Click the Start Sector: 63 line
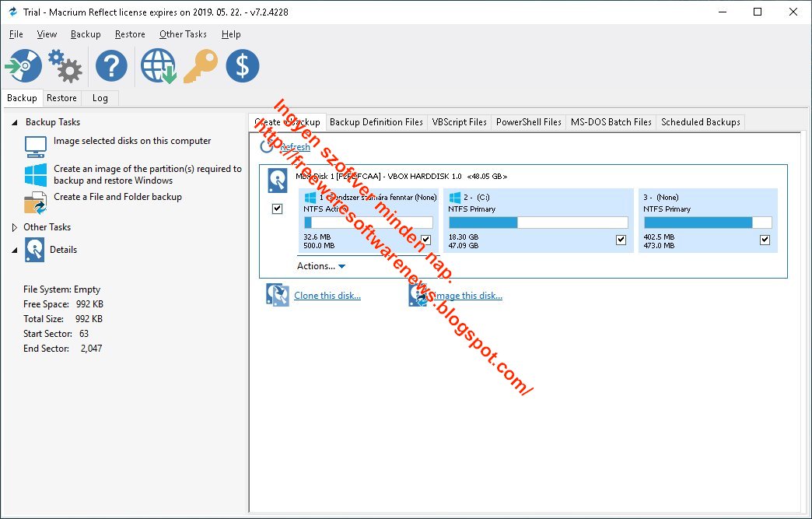This screenshot has height=519, width=812. click(x=56, y=334)
